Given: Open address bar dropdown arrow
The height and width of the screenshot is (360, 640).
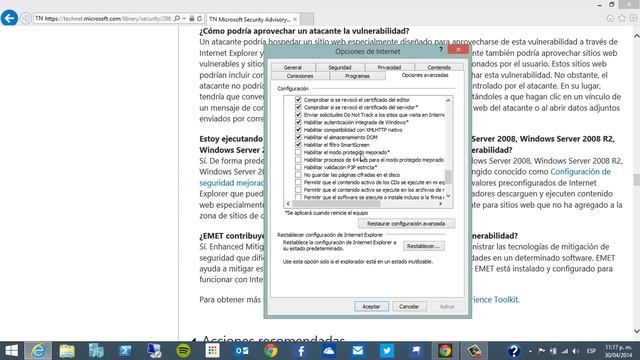Looking at the screenshot, I should click(x=184, y=19).
